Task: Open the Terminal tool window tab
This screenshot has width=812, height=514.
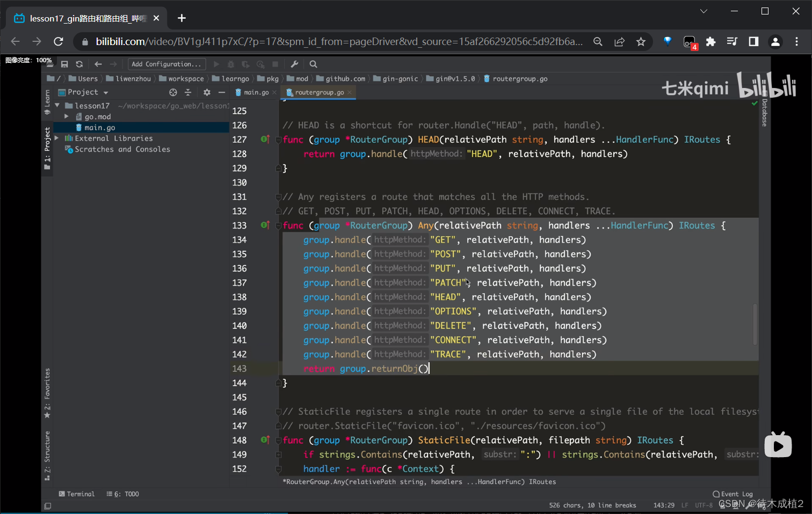Action: (x=77, y=494)
